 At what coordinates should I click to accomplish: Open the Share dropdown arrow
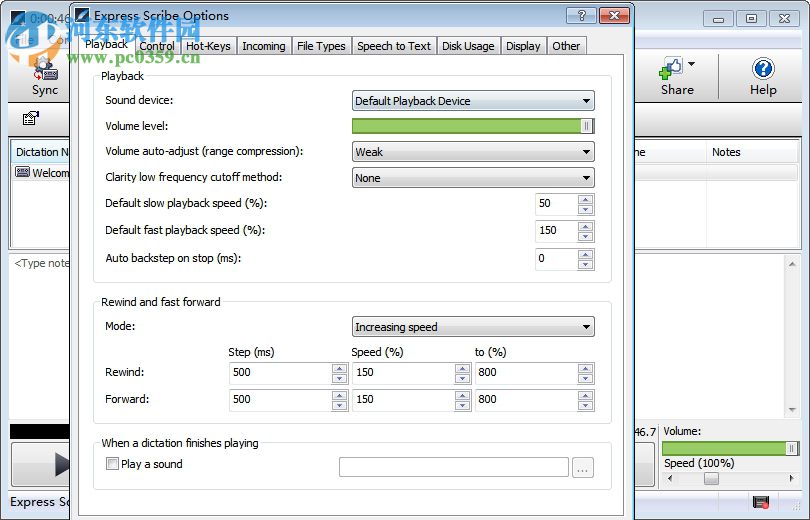pyautogui.click(x=692, y=65)
